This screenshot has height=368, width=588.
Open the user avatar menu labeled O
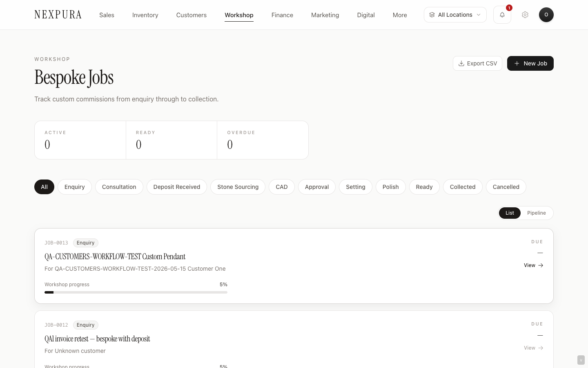(546, 15)
